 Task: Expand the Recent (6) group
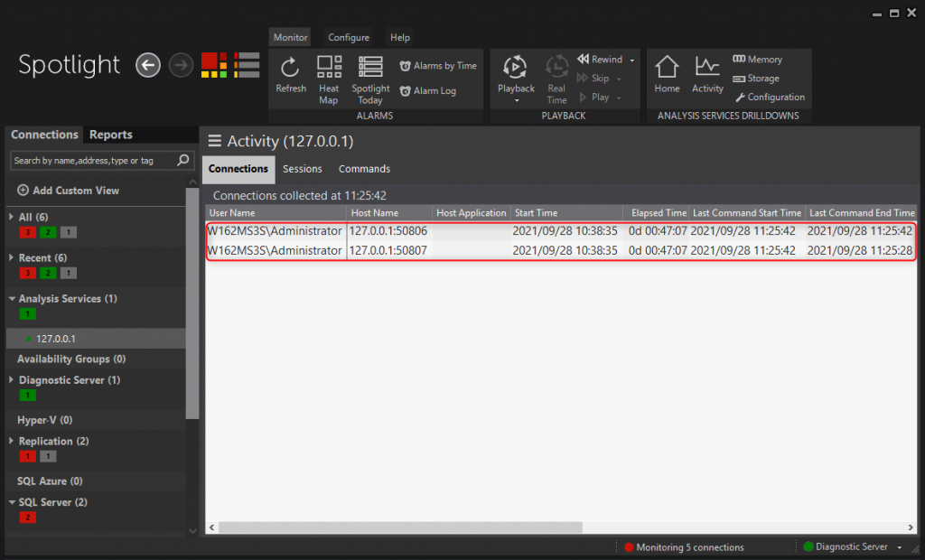point(11,258)
